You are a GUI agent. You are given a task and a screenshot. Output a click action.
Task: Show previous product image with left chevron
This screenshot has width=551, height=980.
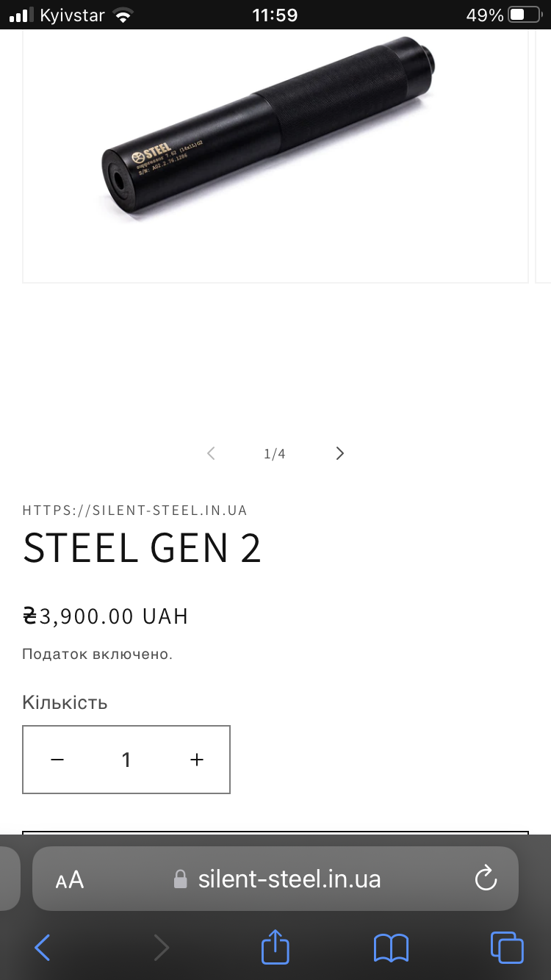tap(211, 453)
